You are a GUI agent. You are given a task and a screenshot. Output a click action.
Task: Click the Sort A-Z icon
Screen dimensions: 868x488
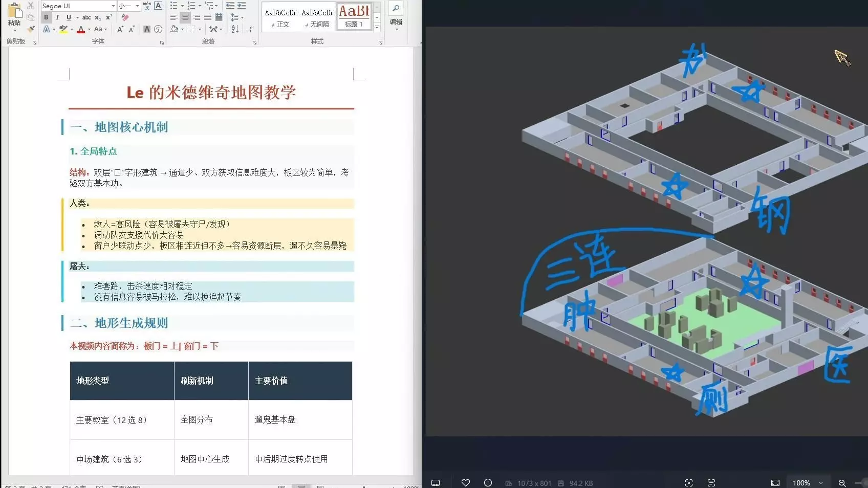point(235,29)
